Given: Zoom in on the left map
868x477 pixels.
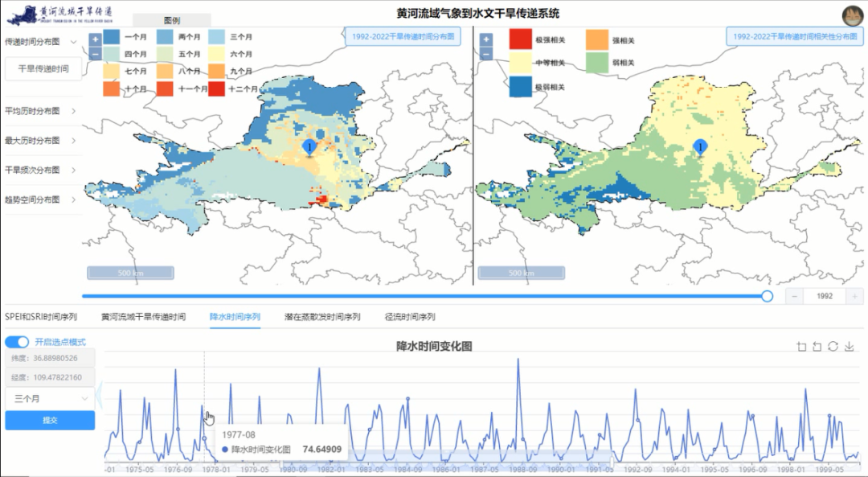Looking at the screenshot, I should (95, 39).
